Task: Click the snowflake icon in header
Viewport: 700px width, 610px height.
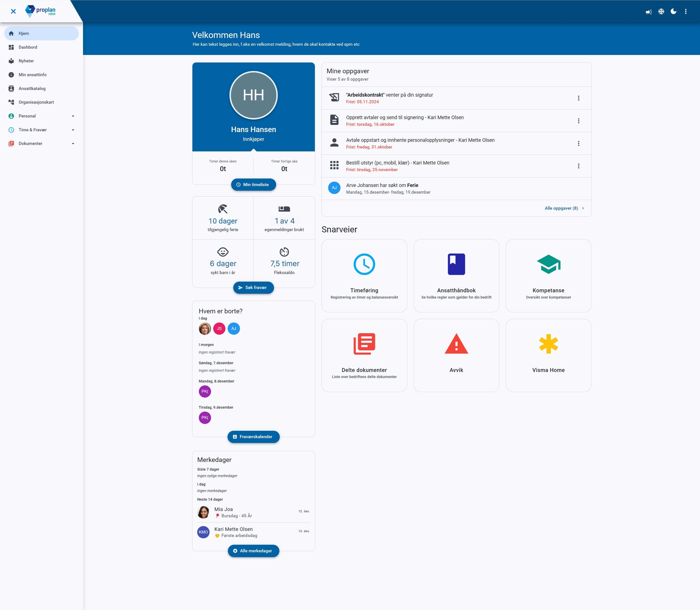Action: [661, 12]
